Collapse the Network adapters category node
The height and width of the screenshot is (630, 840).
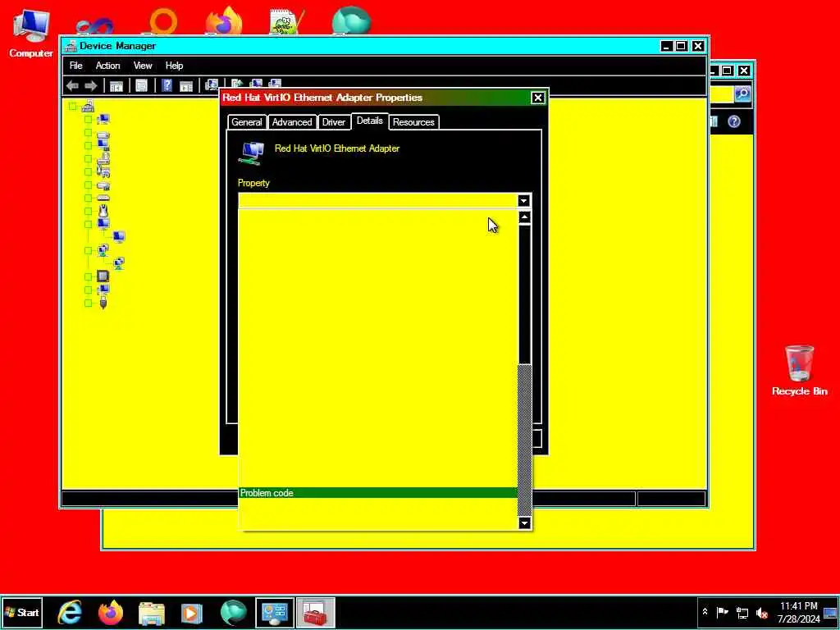point(89,250)
